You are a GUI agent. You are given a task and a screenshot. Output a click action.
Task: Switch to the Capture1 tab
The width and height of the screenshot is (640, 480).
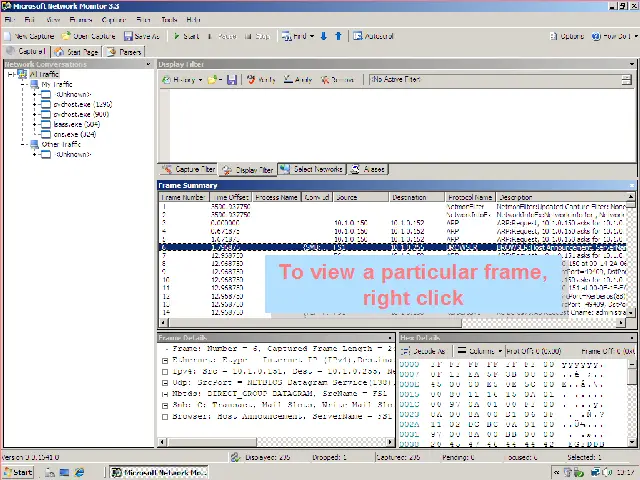(26, 51)
